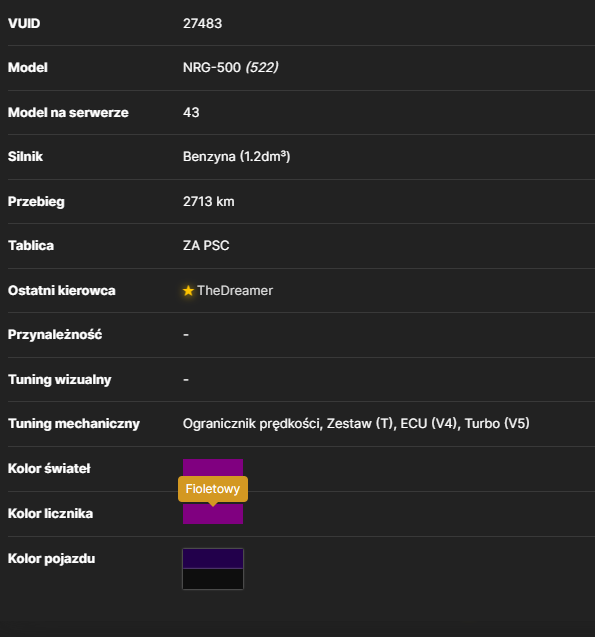
Task: Click the Tuning mechaniczny label
Action: 74,424
